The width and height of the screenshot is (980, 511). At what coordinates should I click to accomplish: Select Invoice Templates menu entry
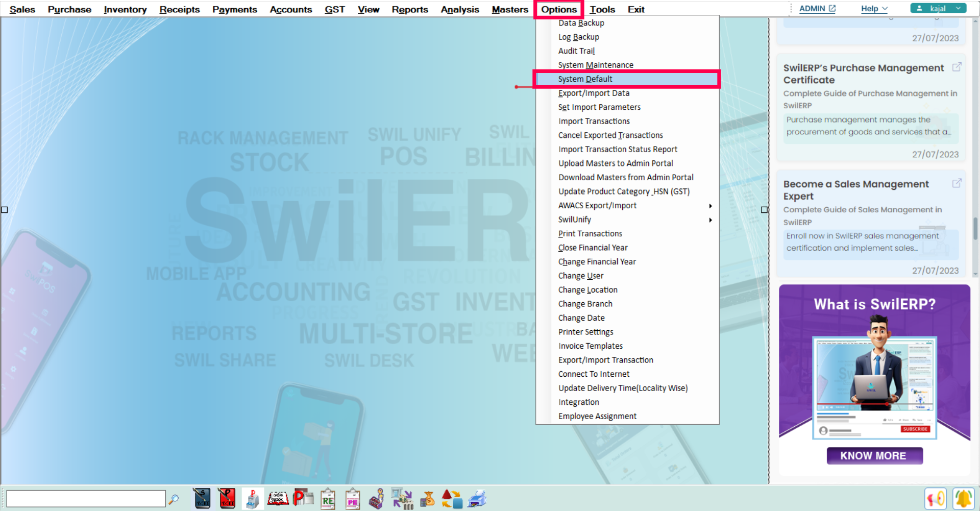(628, 346)
